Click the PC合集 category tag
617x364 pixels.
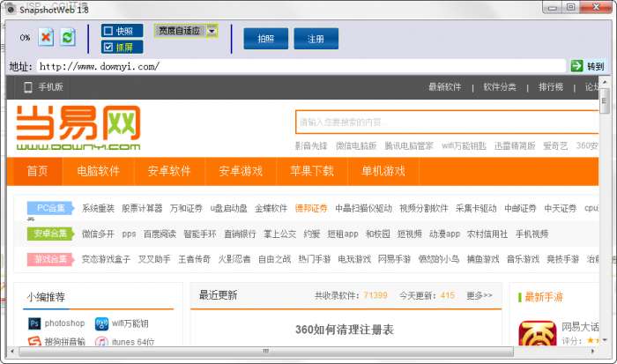pos(50,208)
